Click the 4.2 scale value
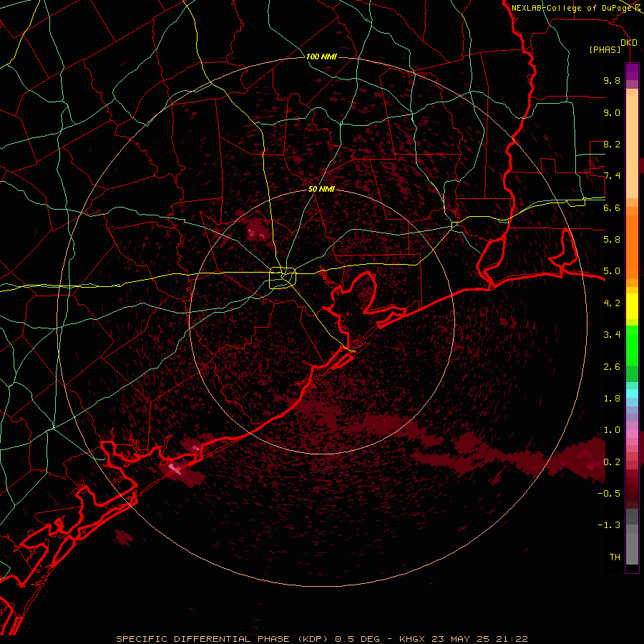 coord(612,303)
